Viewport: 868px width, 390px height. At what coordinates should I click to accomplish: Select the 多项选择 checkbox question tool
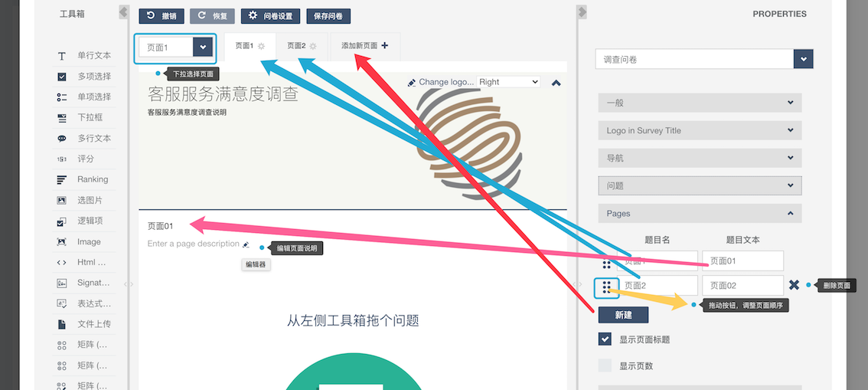pos(84,77)
